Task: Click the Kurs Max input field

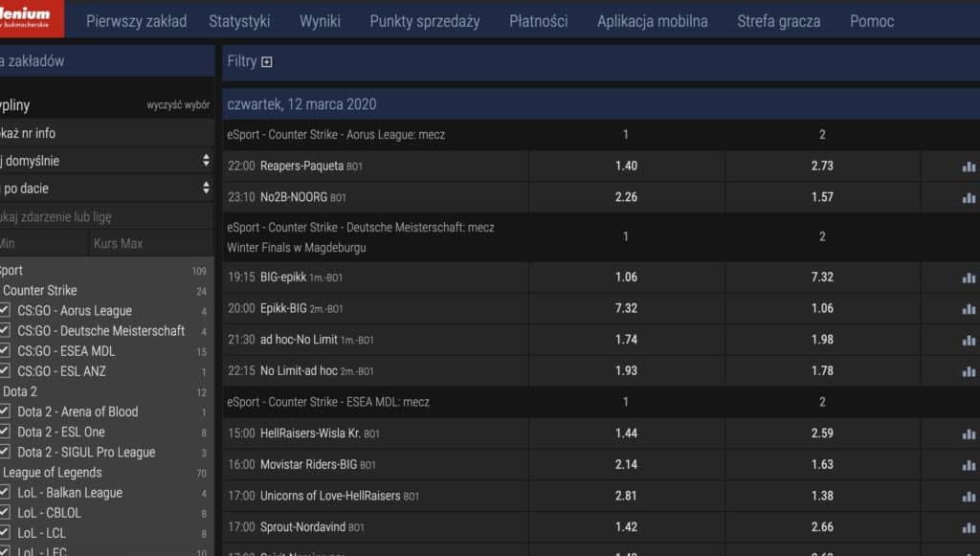Action: click(151, 244)
